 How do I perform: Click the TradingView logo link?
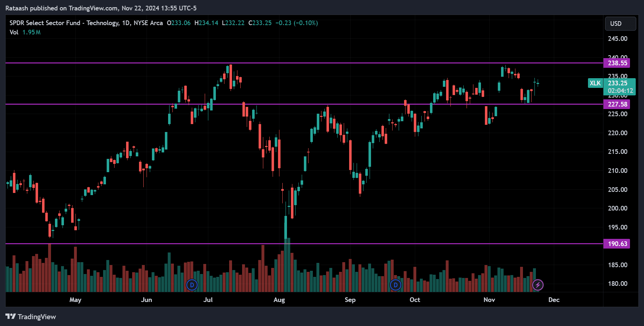pos(31,317)
